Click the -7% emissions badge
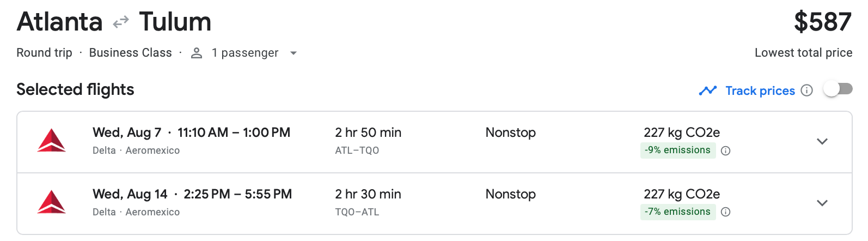This screenshot has height=241, width=868. coord(677,212)
